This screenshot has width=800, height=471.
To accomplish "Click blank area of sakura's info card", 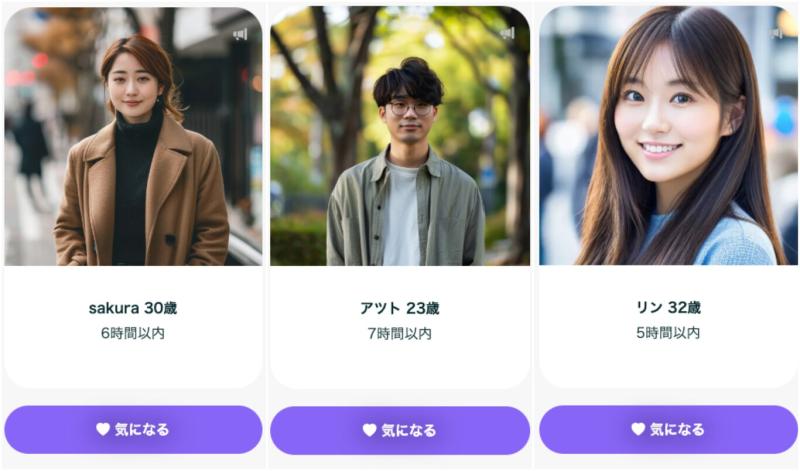I will click(133, 365).
